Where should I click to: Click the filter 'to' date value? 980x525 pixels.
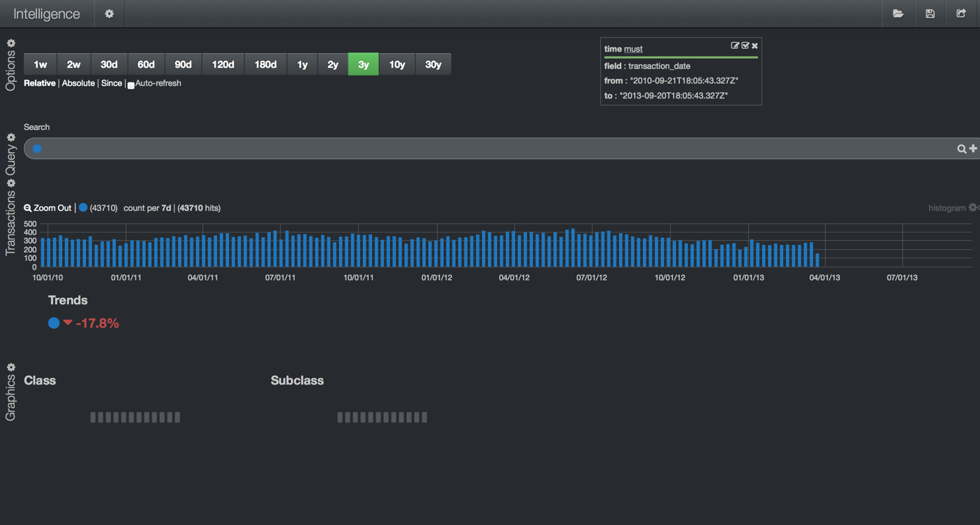tap(674, 96)
